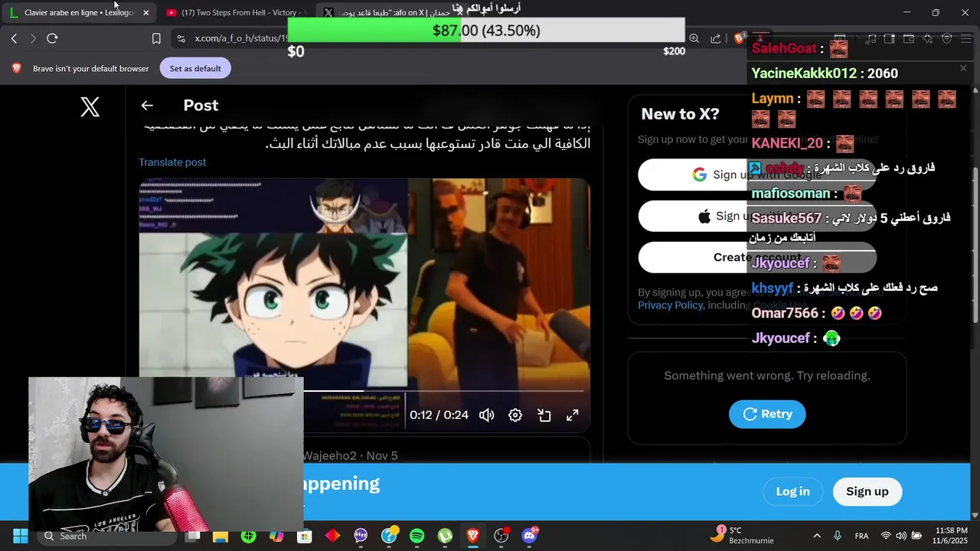Open Spotify from the taskbar

point(417,536)
